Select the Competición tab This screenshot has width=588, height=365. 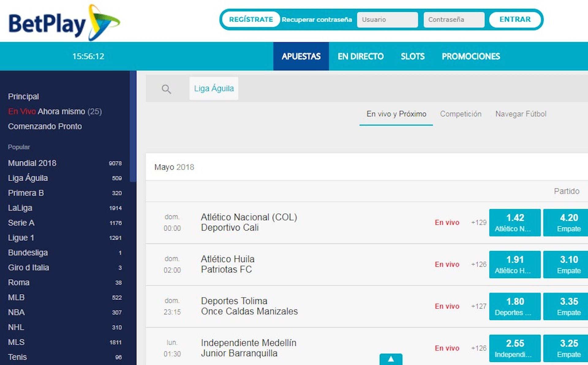click(x=461, y=114)
